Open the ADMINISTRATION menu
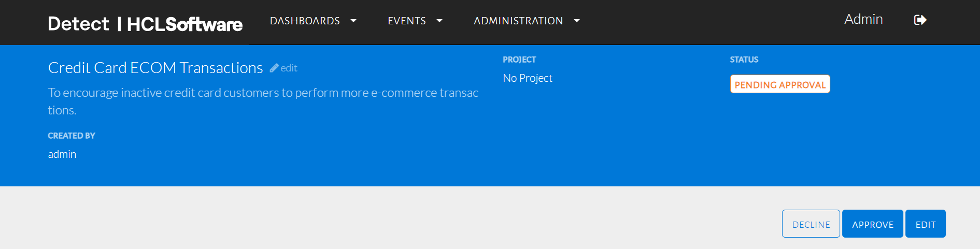The width and height of the screenshot is (980, 249). (518, 21)
